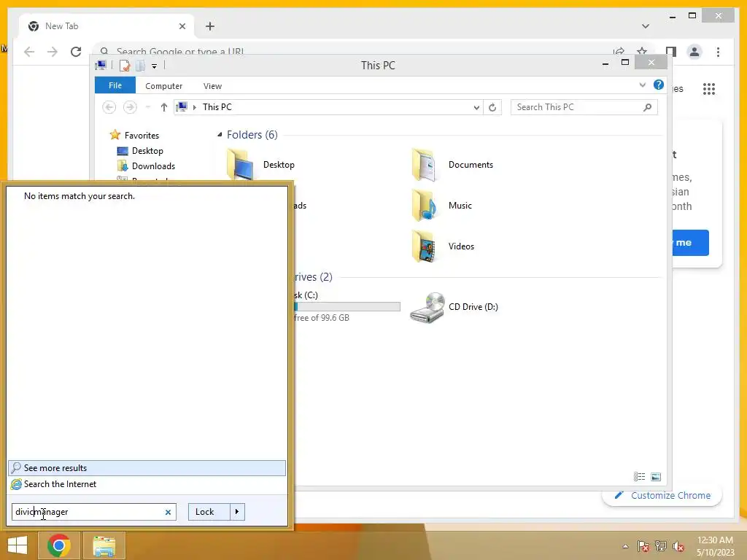Click the network tray icon
The image size is (747, 560).
point(661,546)
